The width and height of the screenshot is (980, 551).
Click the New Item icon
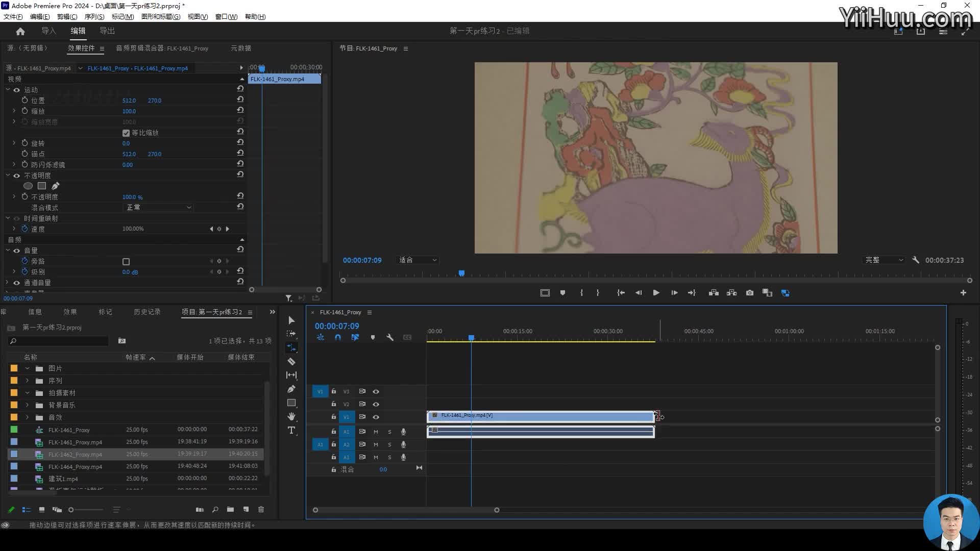[246, 509]
